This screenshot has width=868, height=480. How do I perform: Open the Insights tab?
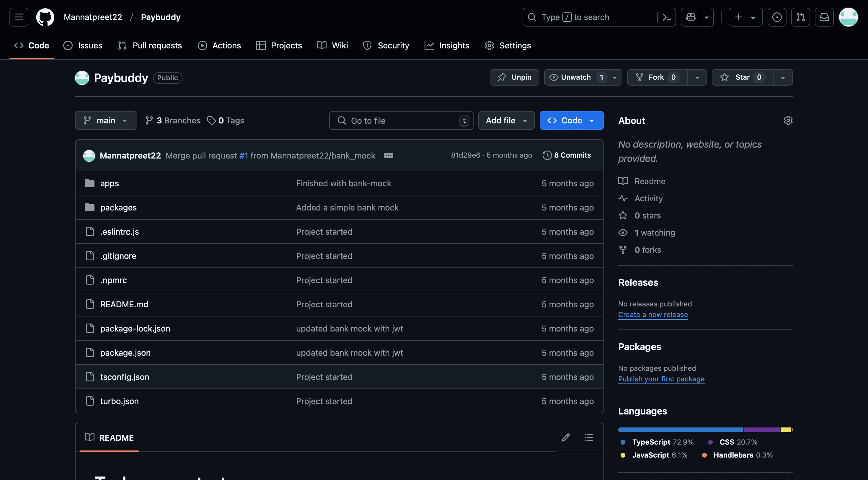pyautogui.click(x=447, y=45)
